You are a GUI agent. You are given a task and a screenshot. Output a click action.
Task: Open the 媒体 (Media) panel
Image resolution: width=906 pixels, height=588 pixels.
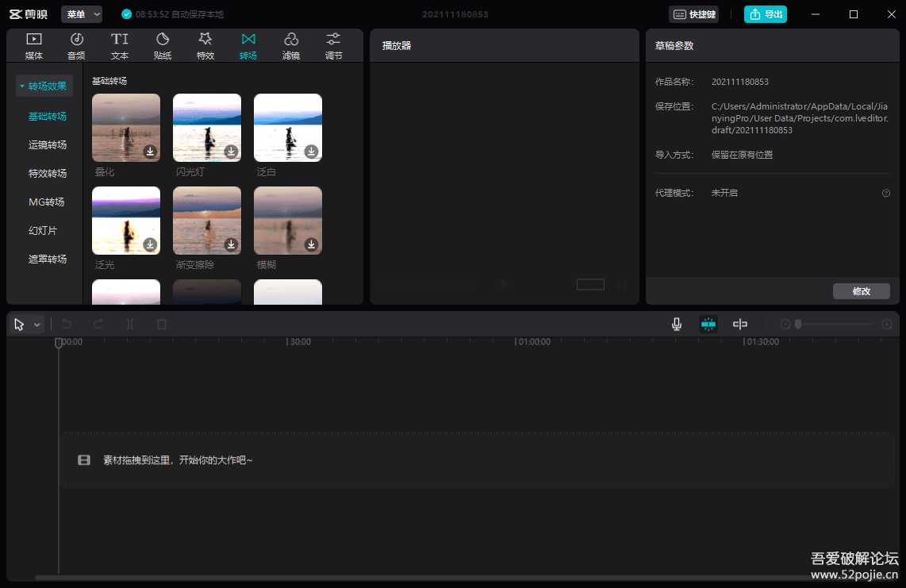tap(33, 44)
